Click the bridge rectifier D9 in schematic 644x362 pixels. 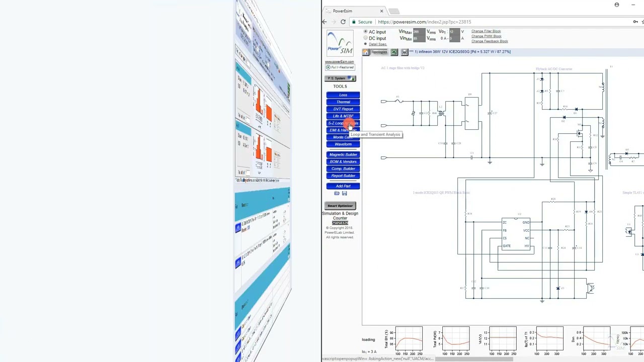coord(471,114)
